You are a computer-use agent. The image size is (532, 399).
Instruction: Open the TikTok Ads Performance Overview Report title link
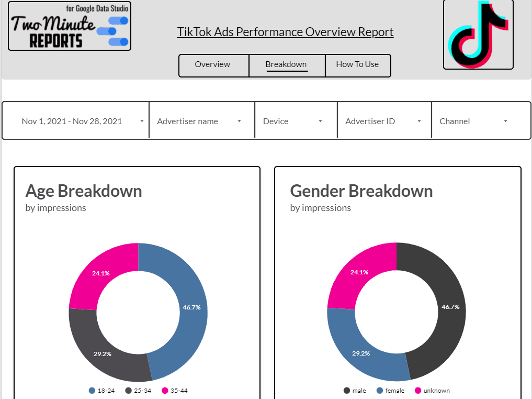click(x=285, y=32)
